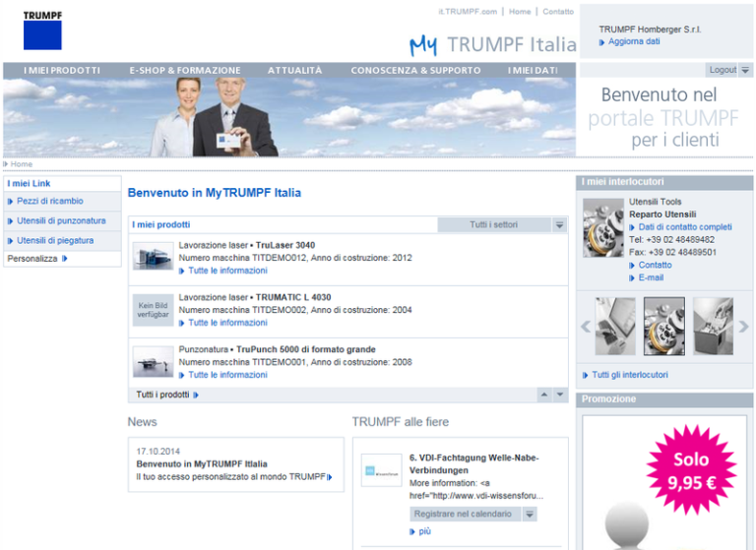
Task: Click the arrow icon before Tutti gli interlocutori
Action: [586, 375]
